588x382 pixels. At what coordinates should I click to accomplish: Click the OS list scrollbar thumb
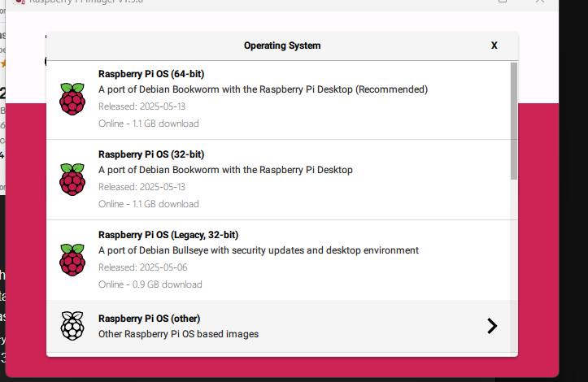(514, 120)
